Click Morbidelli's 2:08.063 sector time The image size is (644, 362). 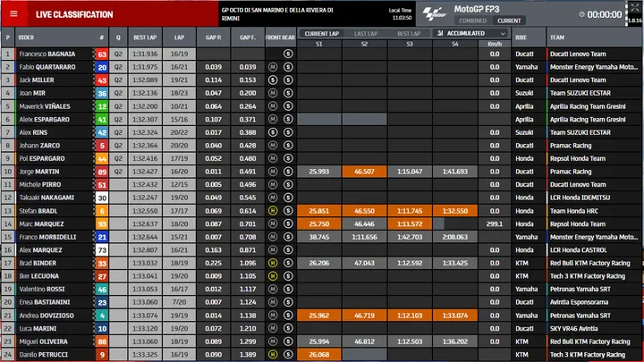coord(455,237)
